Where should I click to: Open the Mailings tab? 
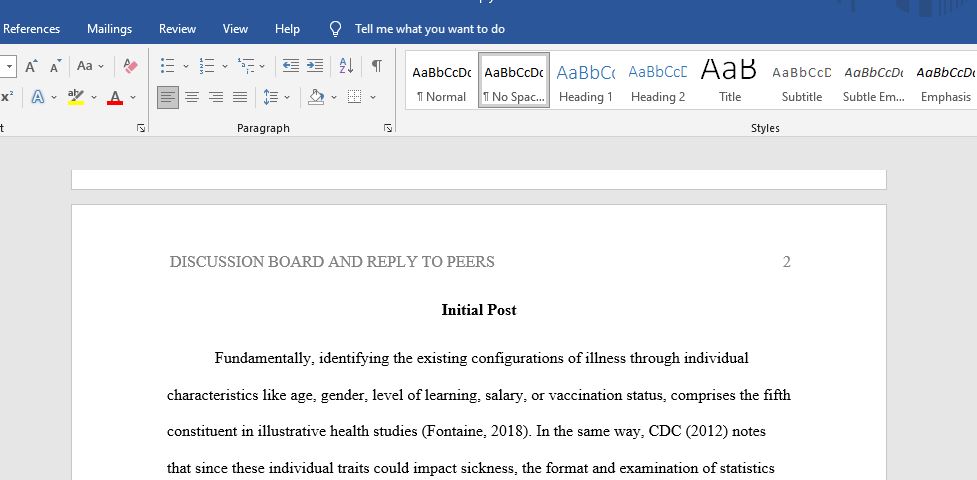[110, 29]
